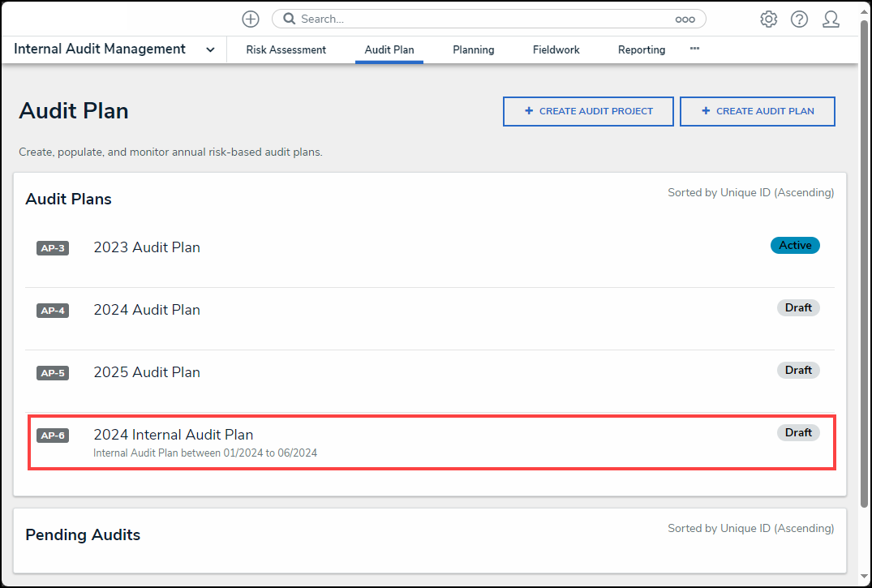Expand the Internal Audit Management dropdown
Image resolution: width=872 pixels, height=588 pixels.
click(210, 49)
